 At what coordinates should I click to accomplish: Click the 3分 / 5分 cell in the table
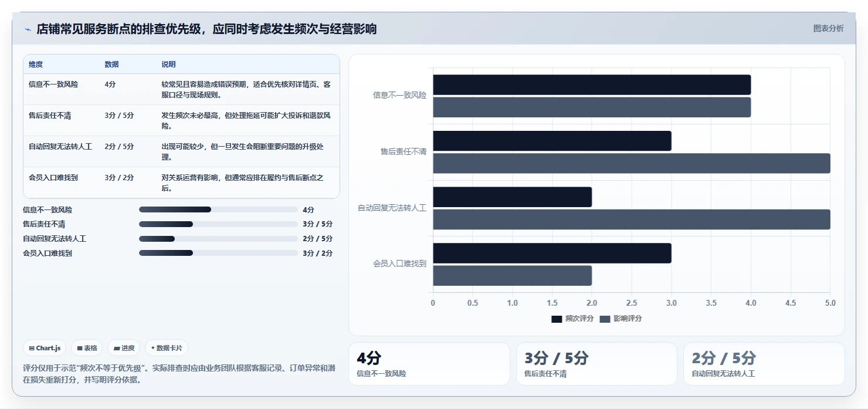click(119, 116)
